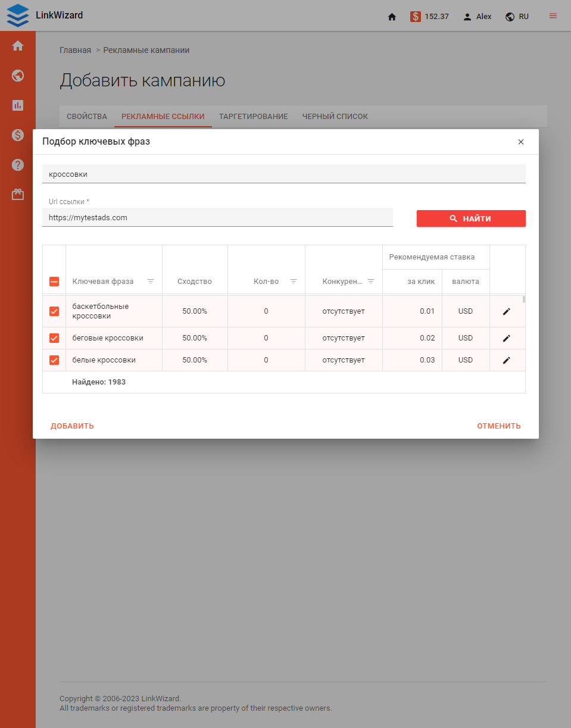Select the globe icon in the left sidebar
The image size is (571, 728).
pyautogui.click(x=17, y=76)
